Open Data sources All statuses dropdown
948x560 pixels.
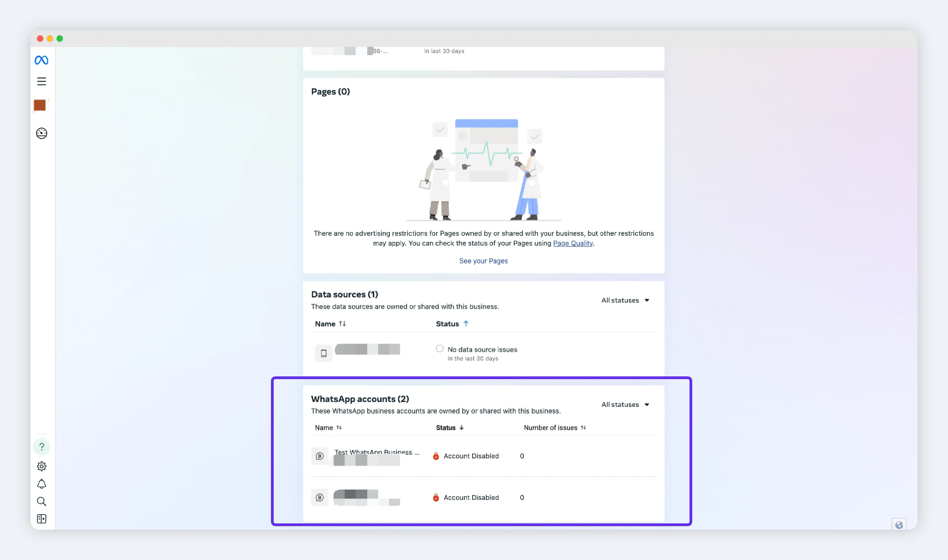tap(625, 300)
